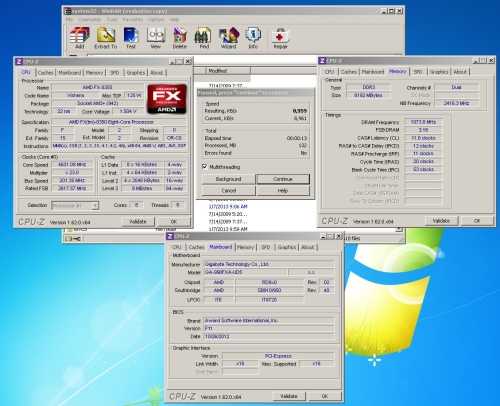
Task: Click Validate in Memory CPU-Z window
Action: [441, 221]
